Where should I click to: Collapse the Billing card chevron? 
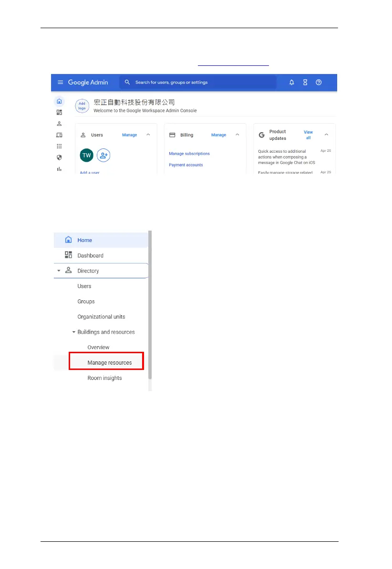(x=237, y=135)
